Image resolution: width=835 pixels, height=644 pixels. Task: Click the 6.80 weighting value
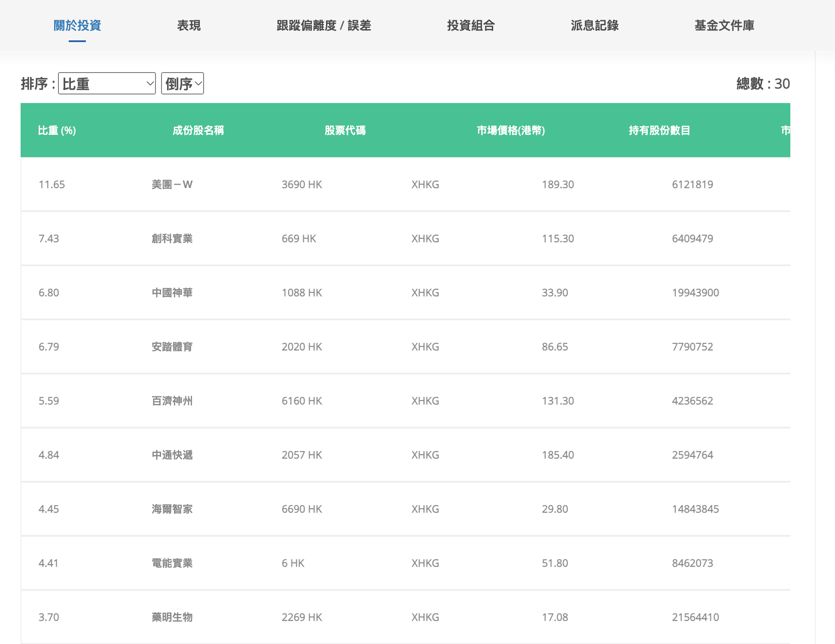click(x=49, y=293)
